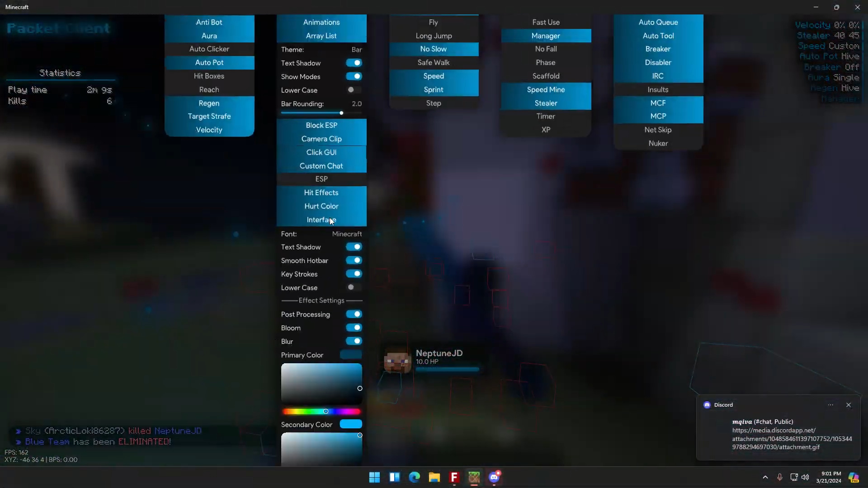The height and width of the screenshot is (488, 868).
Task: Enable the Auto Clicker module
Action: pyautogui.click(x=209, y=49)
